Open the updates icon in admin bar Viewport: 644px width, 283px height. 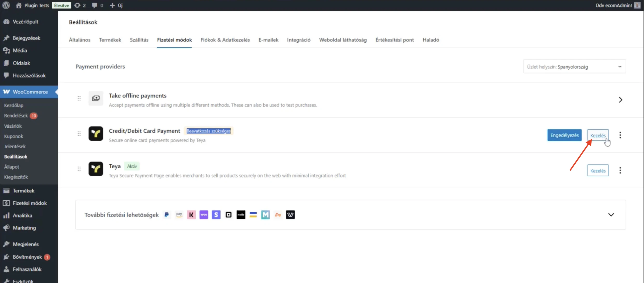click(77, 5)
